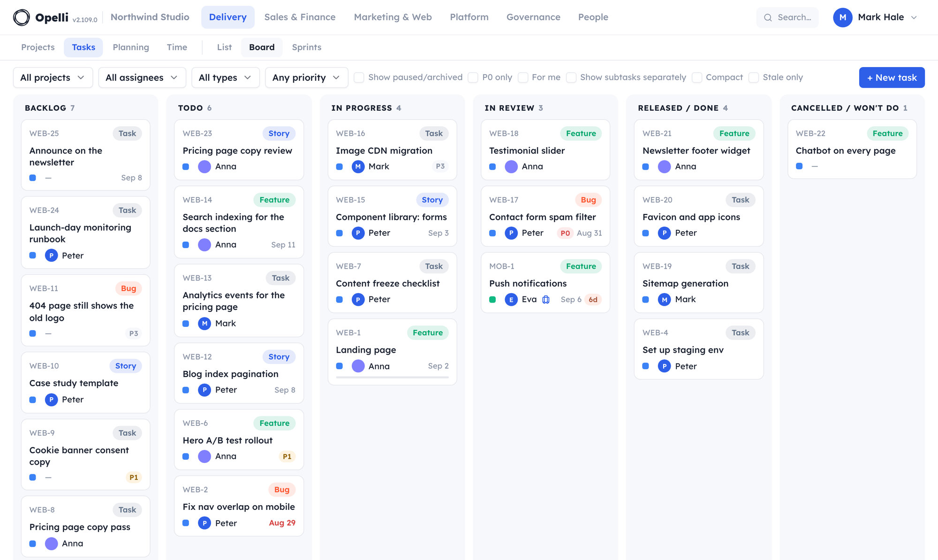Open the All projects dropdown
Viewport: 938px width, 560px height.
tap(53, 77)
